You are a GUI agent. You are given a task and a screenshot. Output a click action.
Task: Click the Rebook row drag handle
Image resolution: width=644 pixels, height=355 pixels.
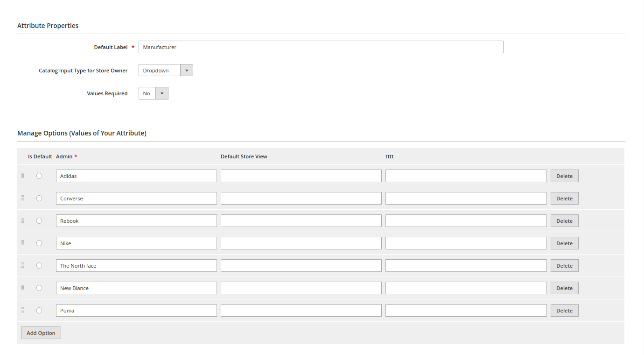coord(22,220)
